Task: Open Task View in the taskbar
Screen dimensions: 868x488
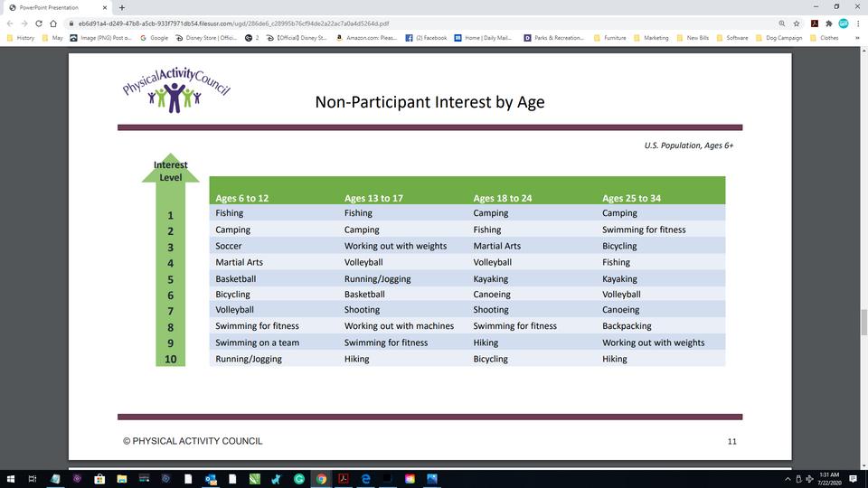Action: pos(33,479)
